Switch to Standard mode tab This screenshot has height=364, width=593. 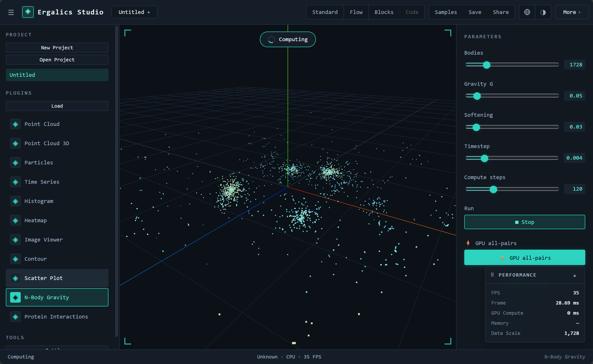325,12
